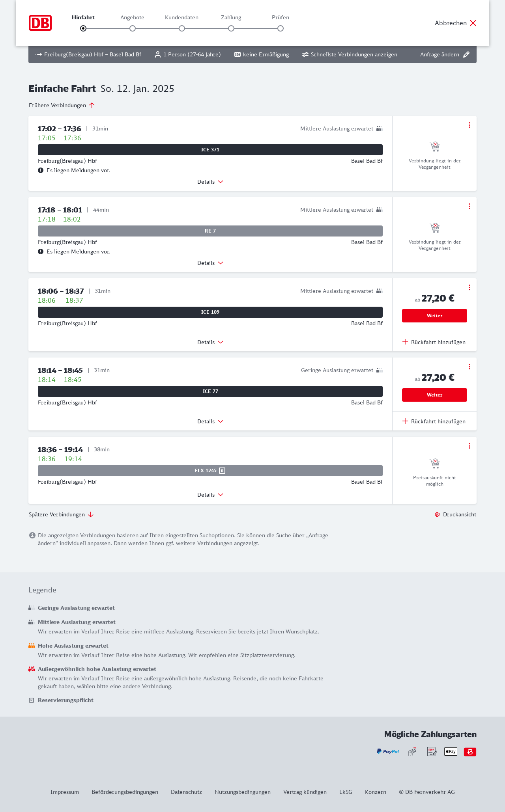This screenshot has width=505, height=812.
Task: Select the Angebote step in progress bar
Action: [133, 28]
